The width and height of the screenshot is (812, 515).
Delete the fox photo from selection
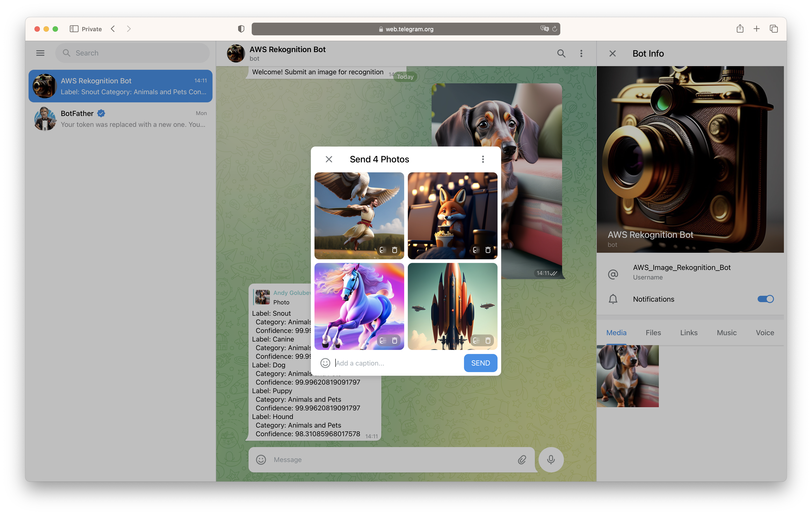click(488, 250)
